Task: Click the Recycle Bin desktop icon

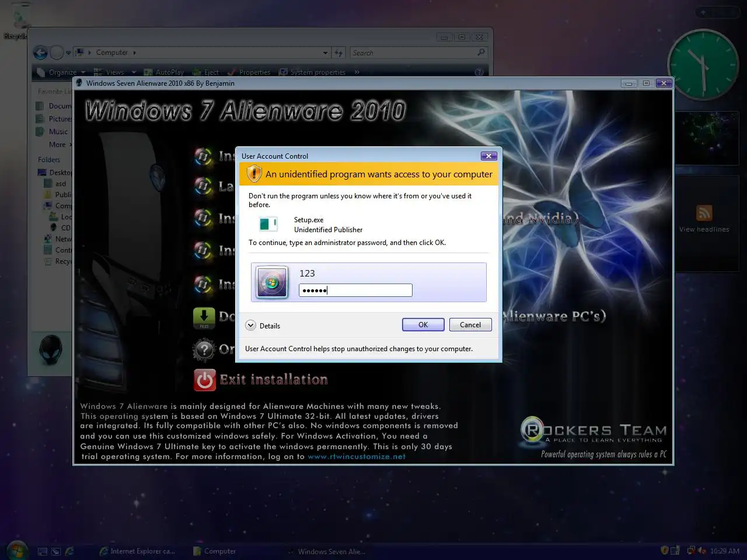Action: tap(20, 22)
